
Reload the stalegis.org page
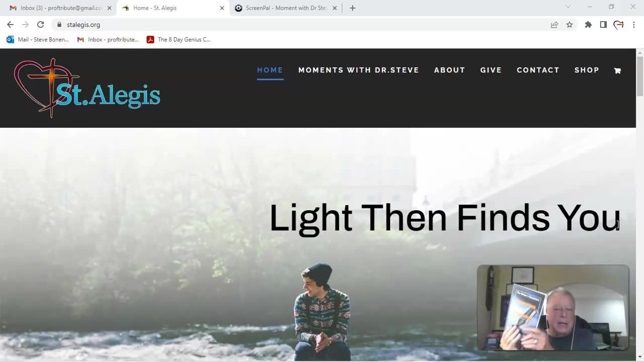[40, 25]
